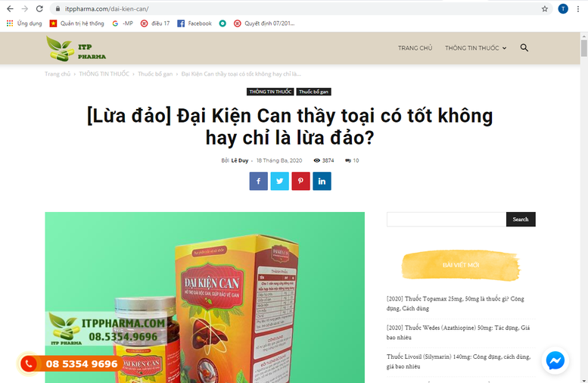This screenshot has width=588, height=383.
Task: Bookmark this page with the star icon
Action: tap(545, 8)
